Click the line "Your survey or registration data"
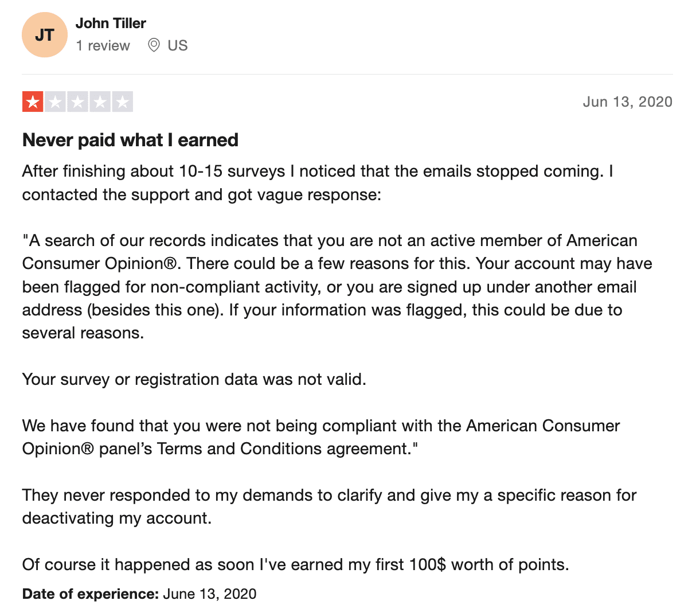Screen dimensions: 696x616 point(194,380)
